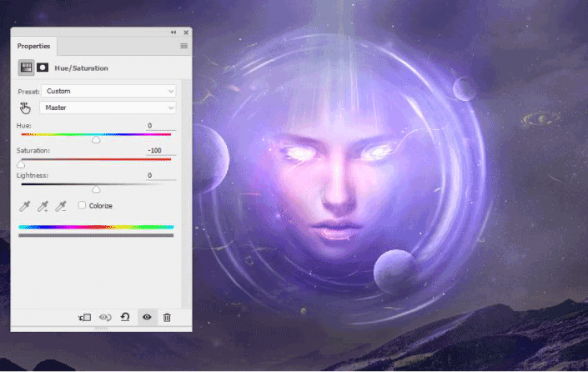The height and width of the screenshot is (372, 588).
Task: Reset adjustment to defaults
Action: point(125,317)
